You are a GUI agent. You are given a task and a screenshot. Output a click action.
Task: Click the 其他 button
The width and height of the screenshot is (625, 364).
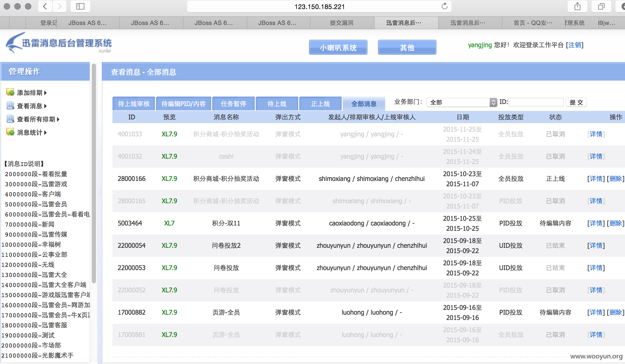click(407, 47)
